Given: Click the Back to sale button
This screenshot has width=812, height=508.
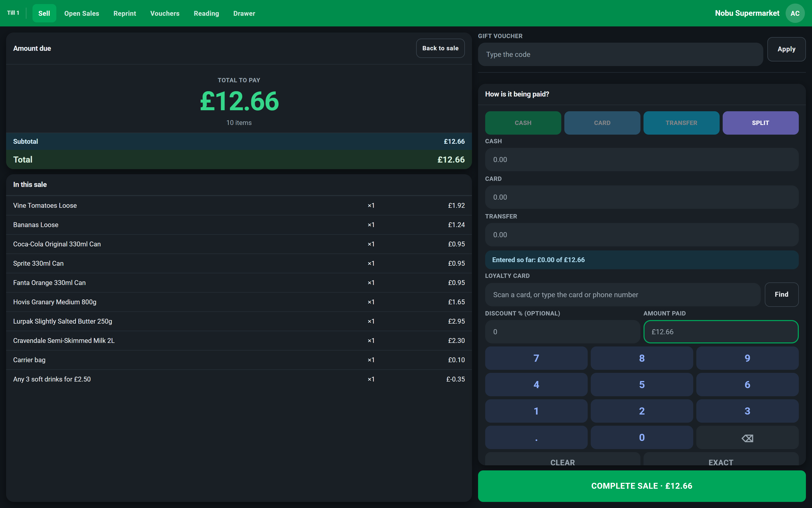Looking at the screenshot, I should tap(440, 48).
